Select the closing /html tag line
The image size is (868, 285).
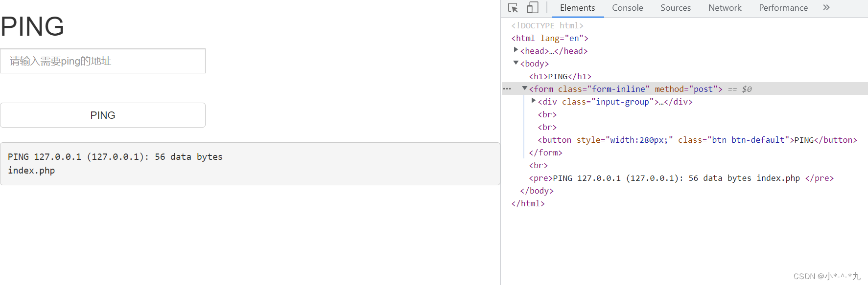coord(528,203)
